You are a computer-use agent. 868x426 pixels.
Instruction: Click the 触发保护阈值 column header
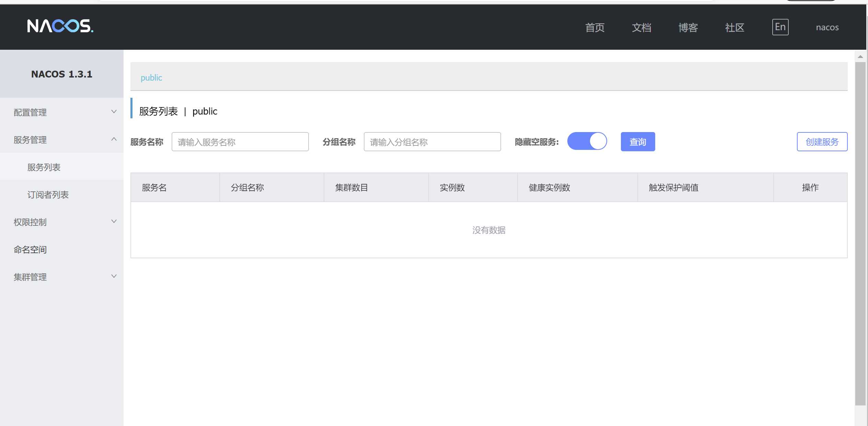pos(706,187)
